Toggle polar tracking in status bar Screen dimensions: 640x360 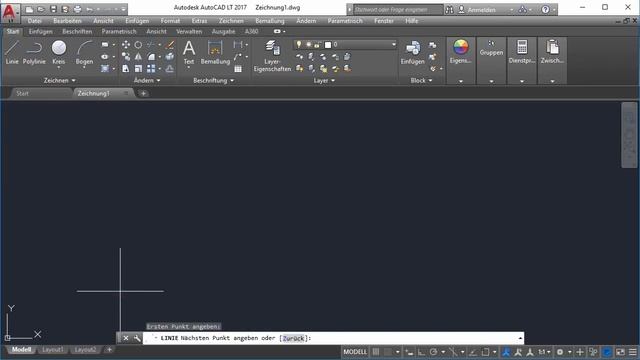tap(433, 352)
